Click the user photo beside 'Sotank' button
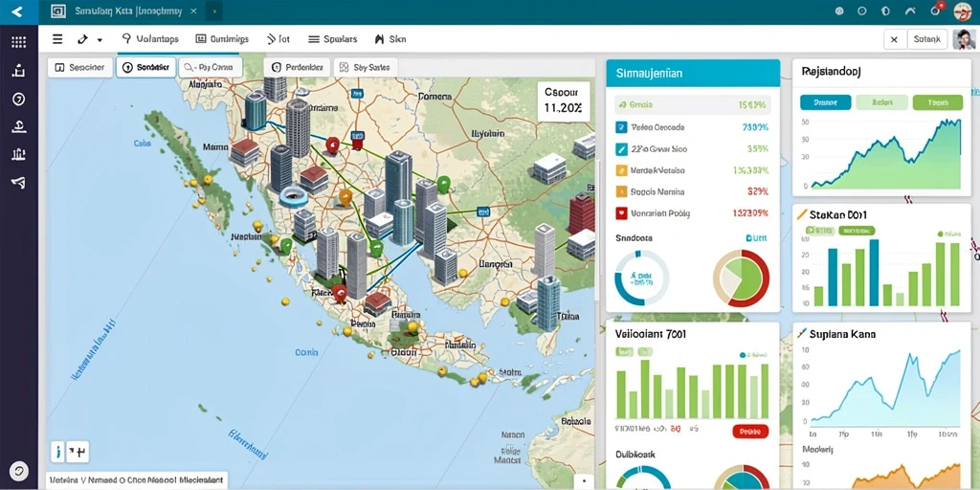This screenshot has height=490, width=980. 965,39
